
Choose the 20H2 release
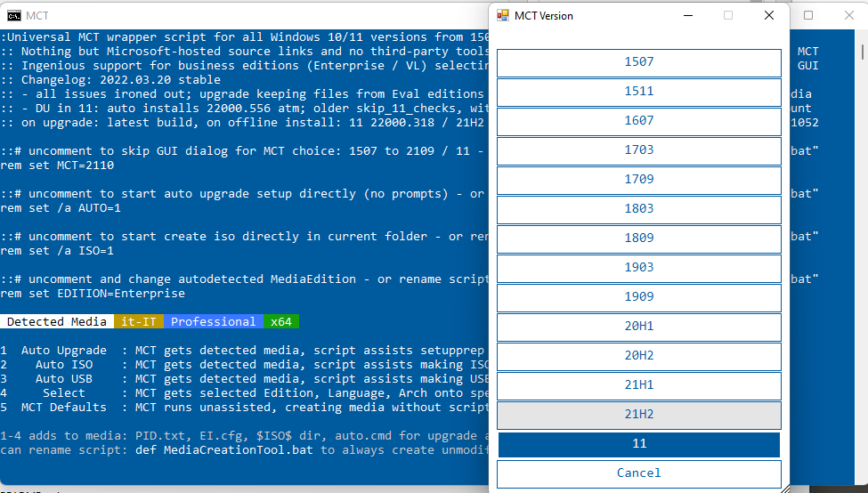point(639,356)
